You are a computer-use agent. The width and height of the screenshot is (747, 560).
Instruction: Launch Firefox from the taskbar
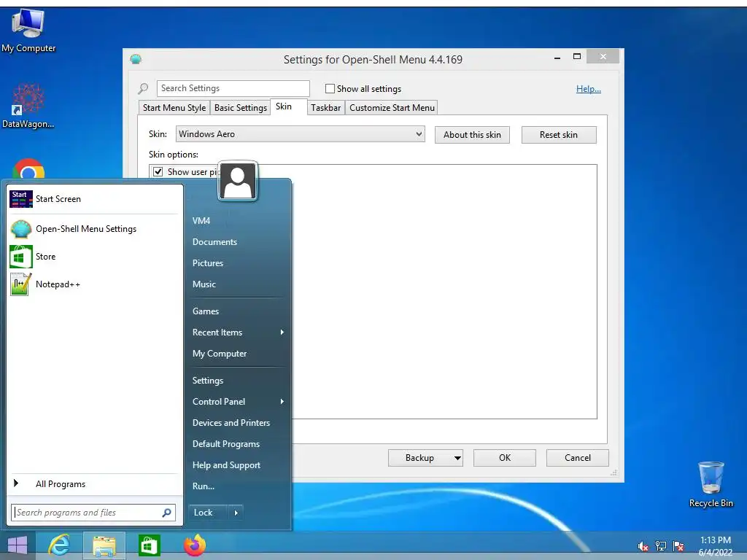pyautogui.click(x=194, y=545)
